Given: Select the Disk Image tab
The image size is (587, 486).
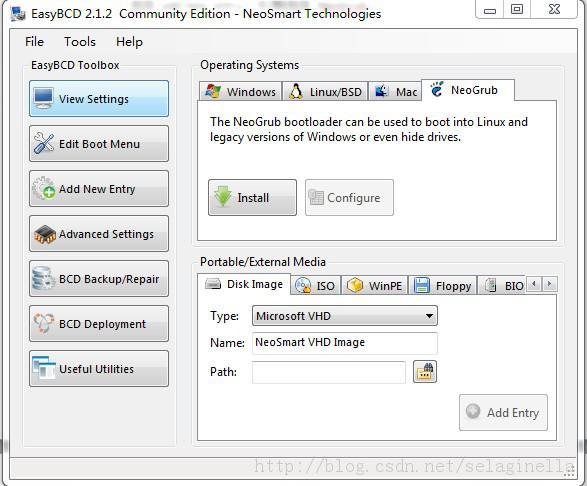Looking at the screenshot, I should coord(244,284).
